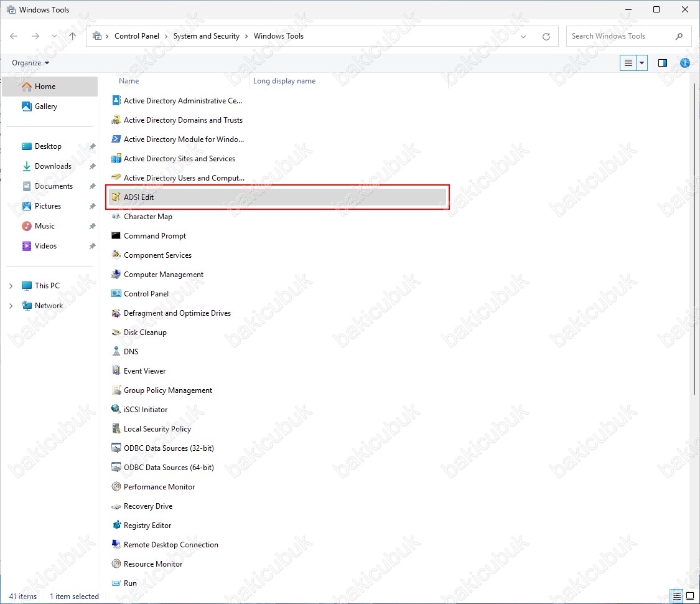Viewport: 700px width, 604px height.
Task: Click the Performance Monitor icon
Action: pyautogui.click(x=116, y=487)
